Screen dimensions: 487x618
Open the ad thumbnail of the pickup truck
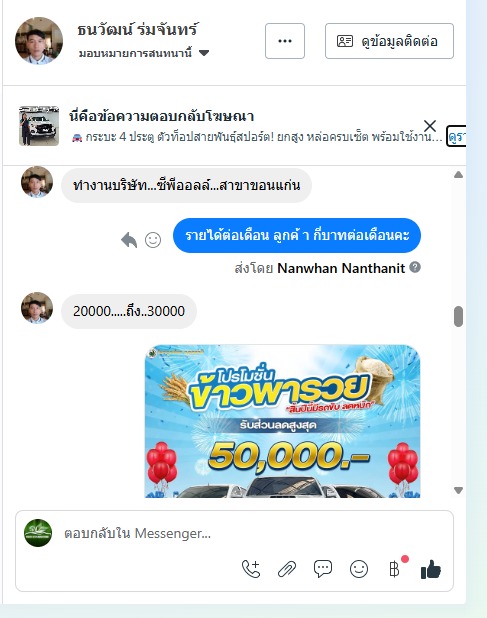coord(39,126)
